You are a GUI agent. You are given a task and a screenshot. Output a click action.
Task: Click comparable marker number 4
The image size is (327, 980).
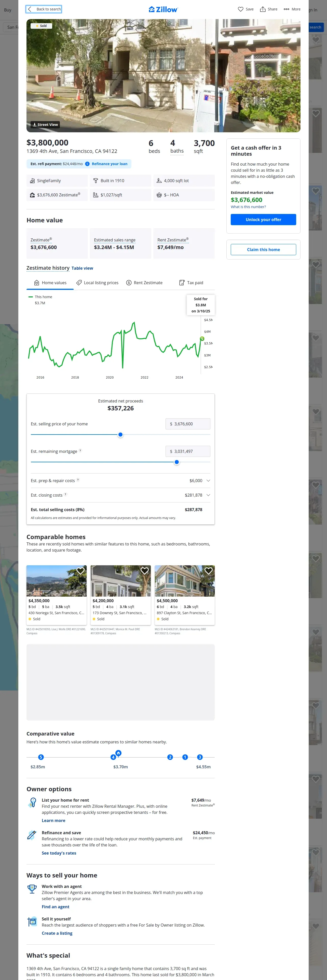click(113, 757)
